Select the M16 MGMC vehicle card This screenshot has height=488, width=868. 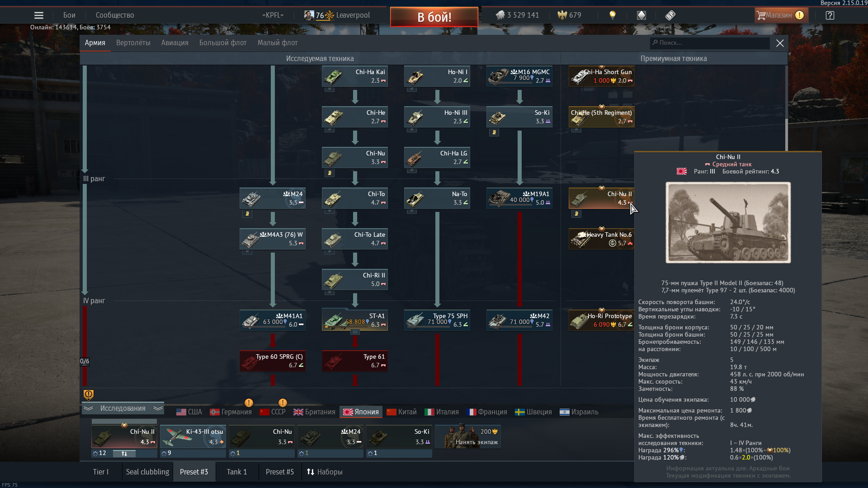519,76
